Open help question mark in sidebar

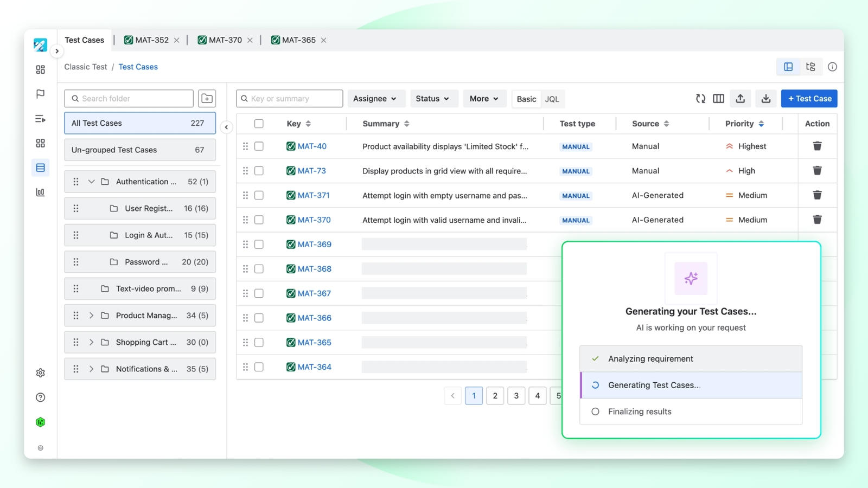(x=40, y=397)
